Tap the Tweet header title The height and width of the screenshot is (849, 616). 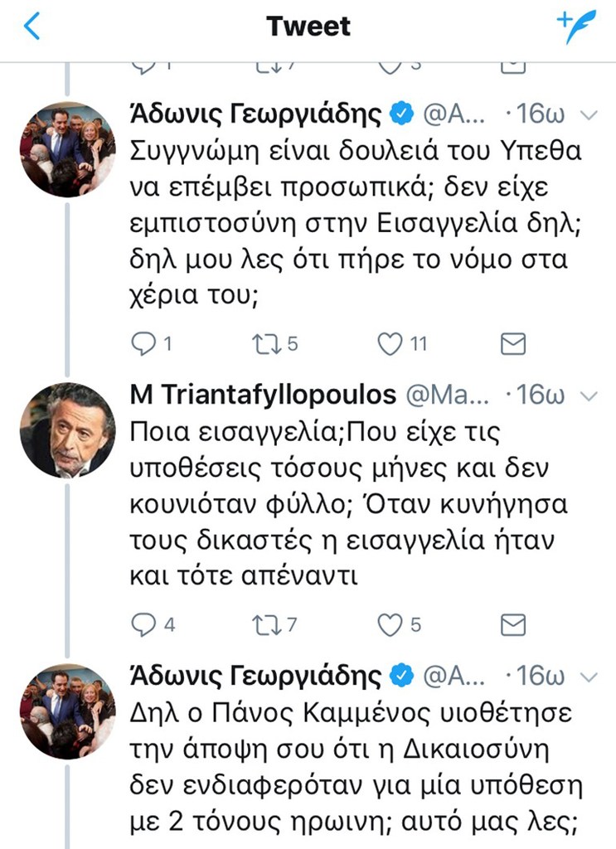click(x=308, y=27)
